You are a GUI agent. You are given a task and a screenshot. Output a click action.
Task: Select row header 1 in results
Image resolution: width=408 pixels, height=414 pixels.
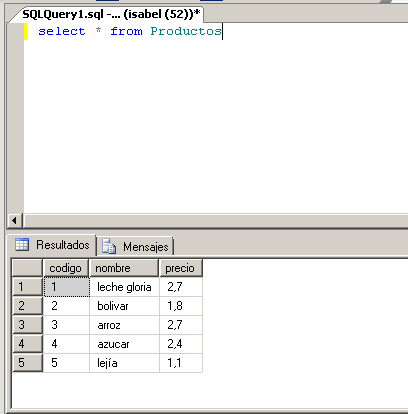point(27,287)
